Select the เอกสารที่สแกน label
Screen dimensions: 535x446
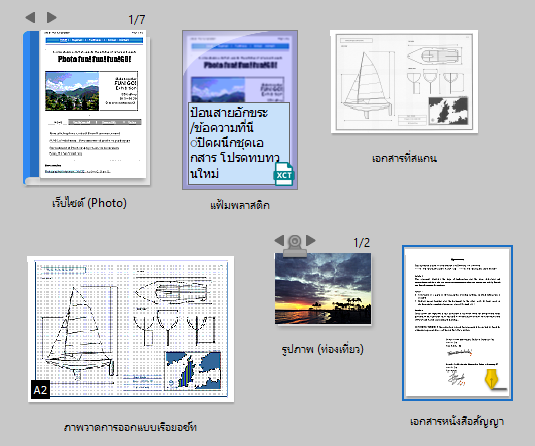click(404, 158)
